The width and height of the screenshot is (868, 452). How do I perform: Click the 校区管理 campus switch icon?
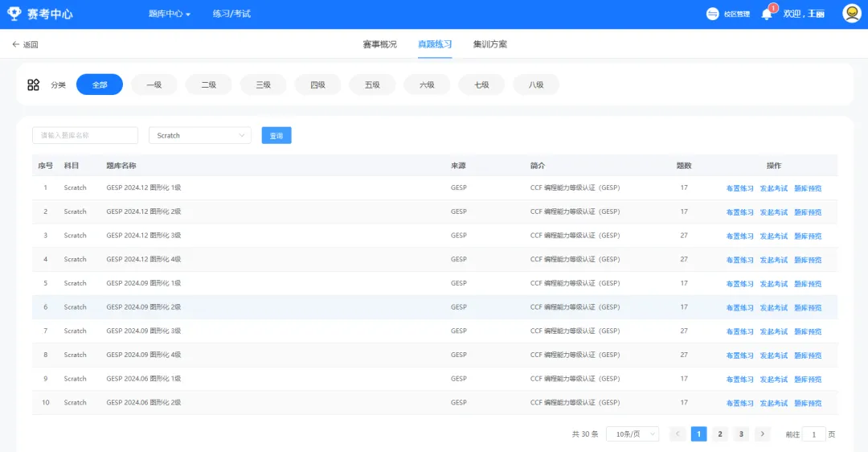(712, 14)
